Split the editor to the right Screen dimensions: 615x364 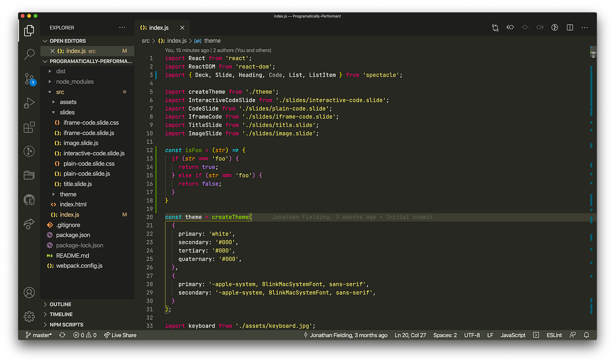[570, 28]
